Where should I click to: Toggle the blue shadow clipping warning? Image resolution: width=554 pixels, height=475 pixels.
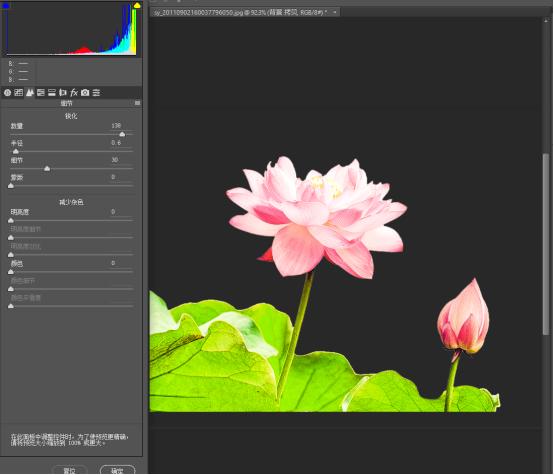pyautogui.click(x=6, y=6)
